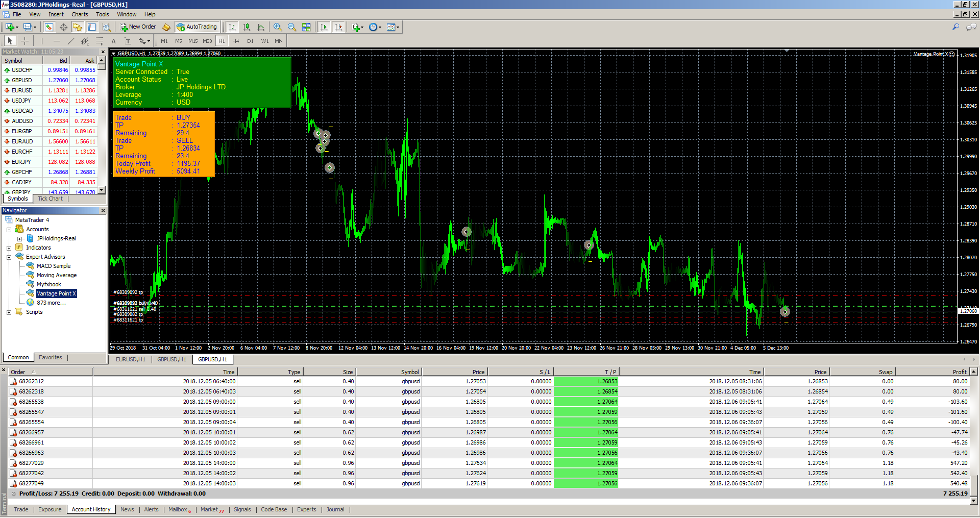The width and height of the screenshot is (980, 518).
Task: Click the Tile Windows icon
Action: click(x=306, y=27)
